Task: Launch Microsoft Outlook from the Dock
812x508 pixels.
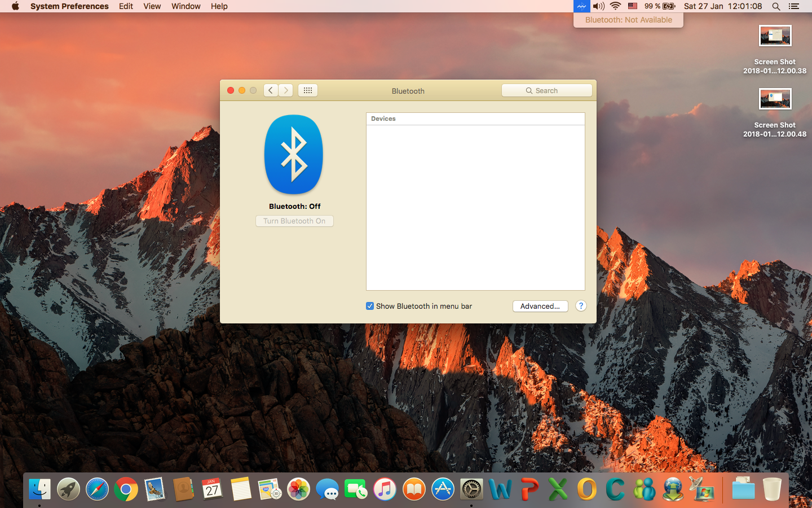Action: 586,489
